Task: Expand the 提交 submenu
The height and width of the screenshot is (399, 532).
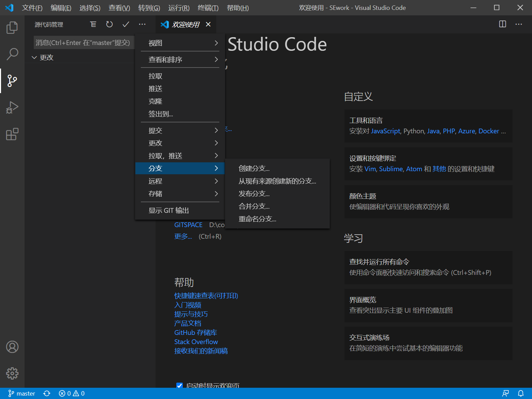Action: pos(180,130)
